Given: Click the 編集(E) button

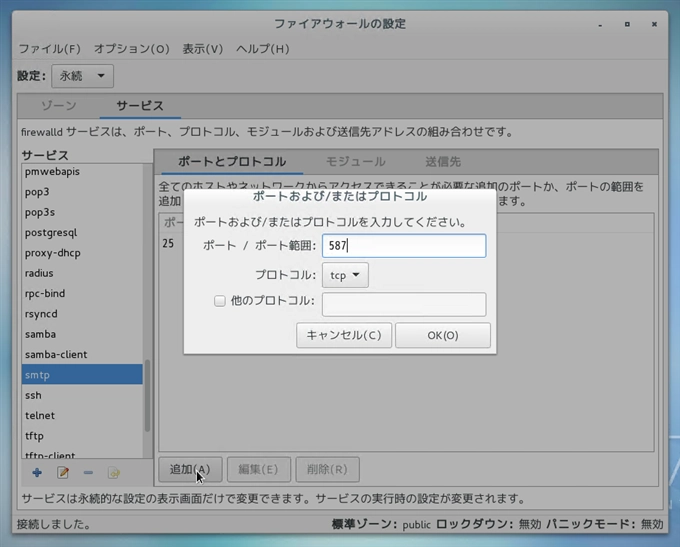Looking at the screenshot, I should (x=259, y=469).
